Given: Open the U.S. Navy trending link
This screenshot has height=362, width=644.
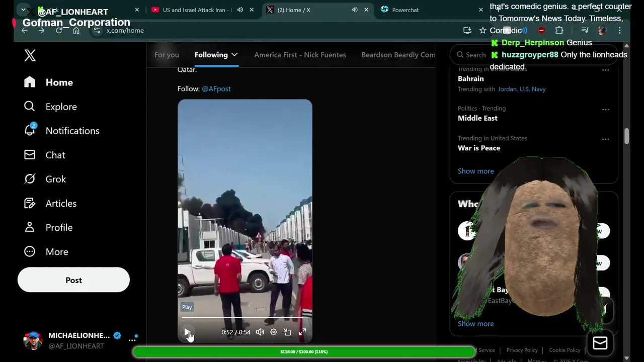Looking at the screenshot, I should coord(532,89).
